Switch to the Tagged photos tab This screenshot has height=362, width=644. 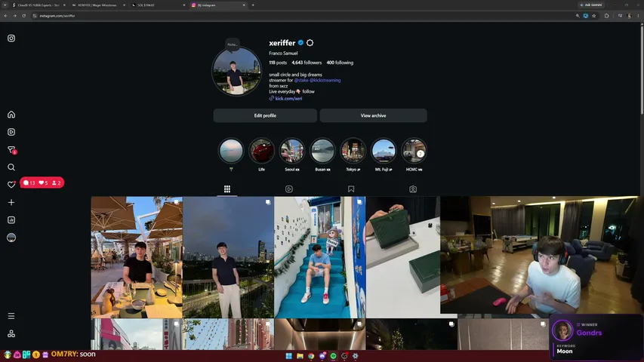413,189
